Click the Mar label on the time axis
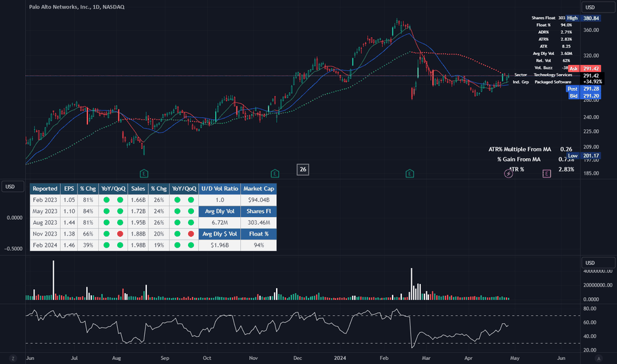This screenshot has width=617, height=364. 426,358
